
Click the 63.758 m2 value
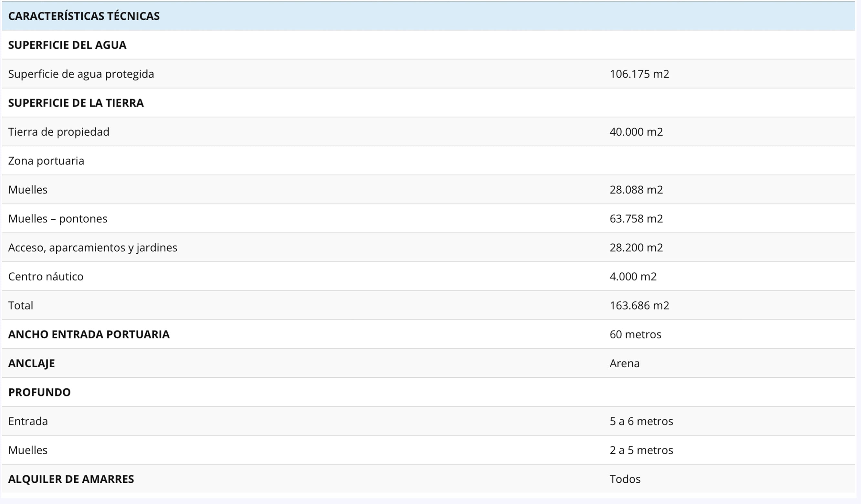pyautogui.click(x=636, y=219)
